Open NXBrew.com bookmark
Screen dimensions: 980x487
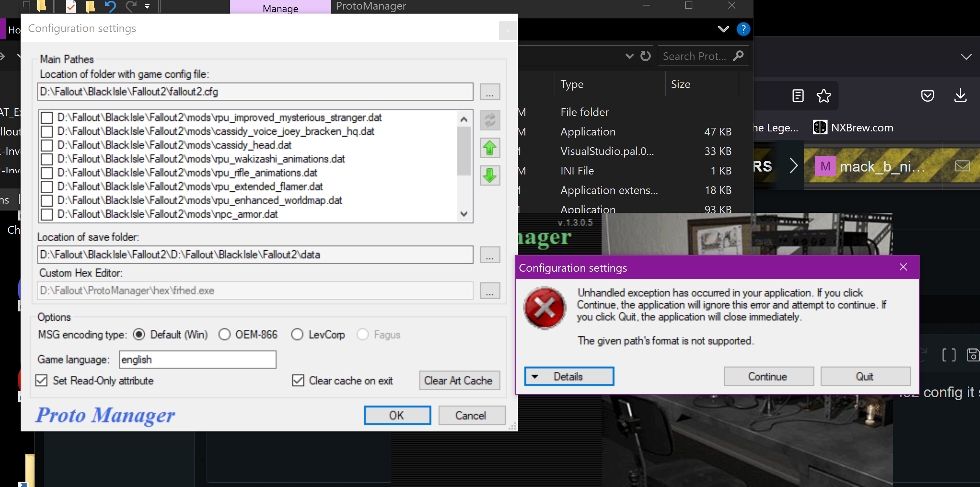click(853, 128)
